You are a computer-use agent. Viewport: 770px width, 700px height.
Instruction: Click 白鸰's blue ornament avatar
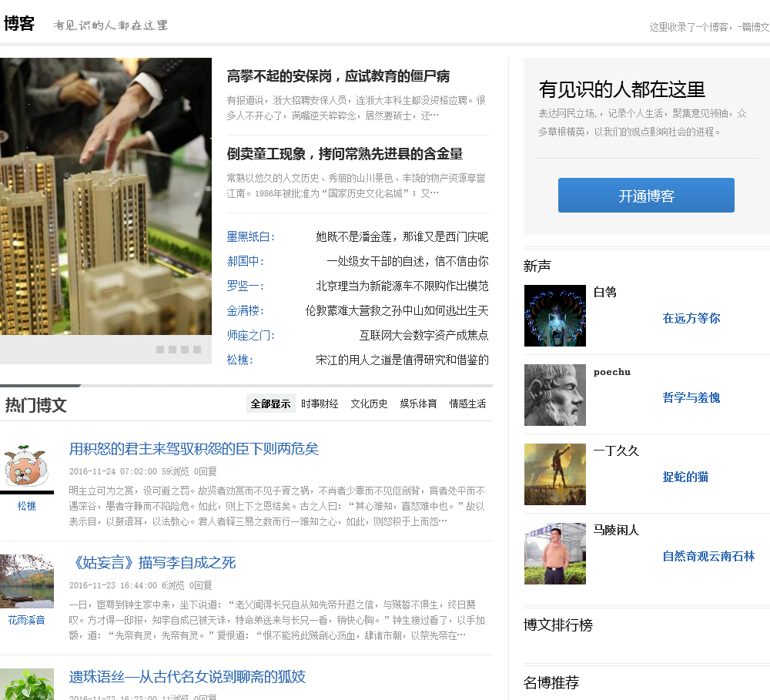pyautogui.click(x=555, y=316)
